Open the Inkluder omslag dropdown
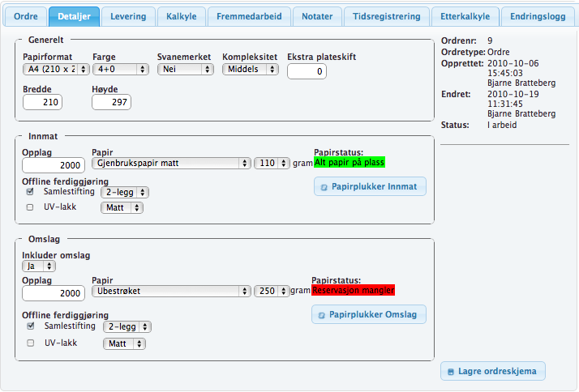579x392 pixels. [34, 266]
